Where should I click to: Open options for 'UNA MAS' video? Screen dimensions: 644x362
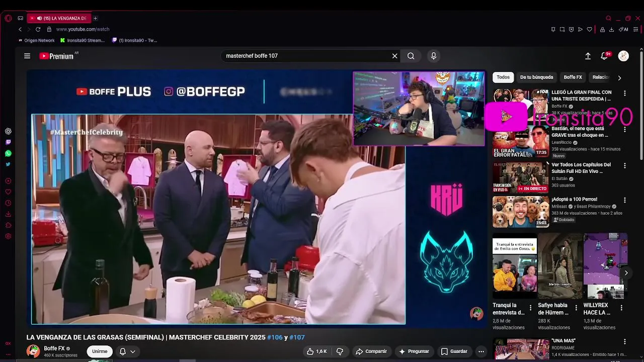[625, 341]
